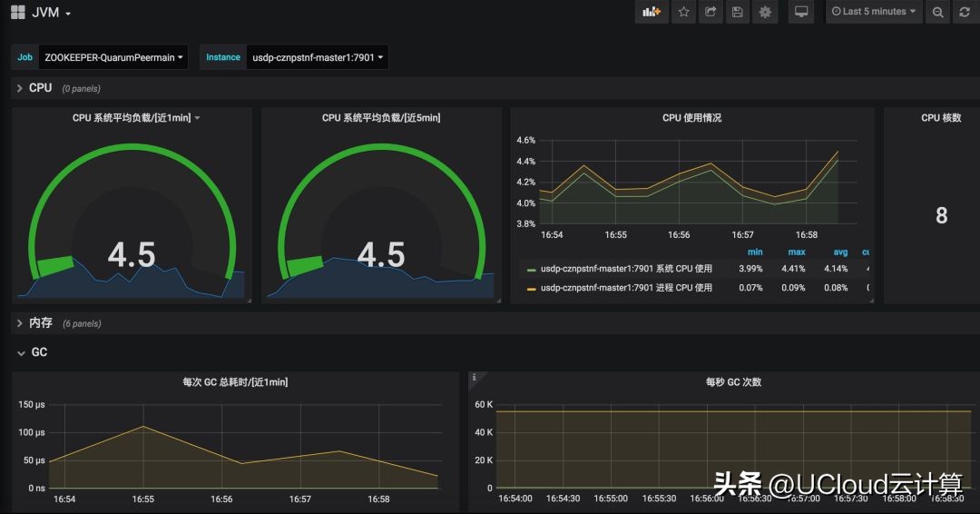Save the dashboard with floppy icon

[738, 12]
